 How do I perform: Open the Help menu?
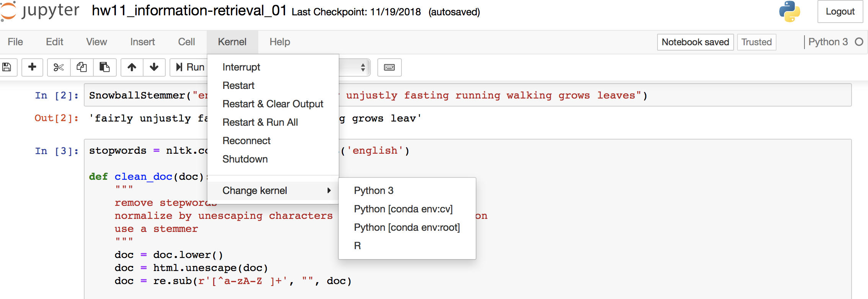(x=279, y=42)
